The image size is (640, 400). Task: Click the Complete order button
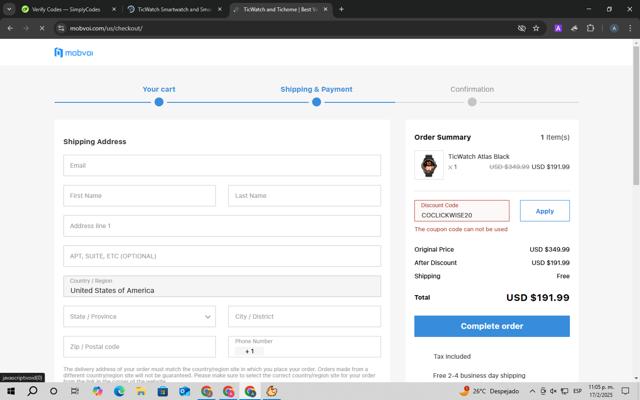point(492,326)
